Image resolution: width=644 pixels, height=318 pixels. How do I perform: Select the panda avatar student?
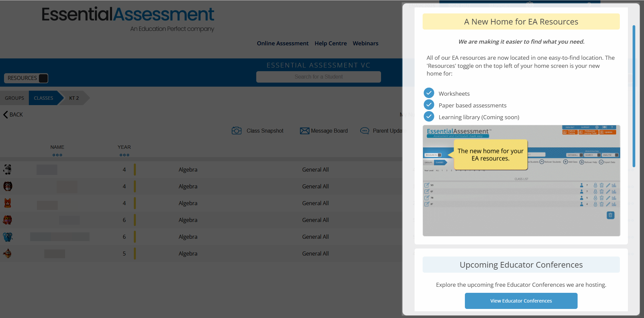click(8, 169)
